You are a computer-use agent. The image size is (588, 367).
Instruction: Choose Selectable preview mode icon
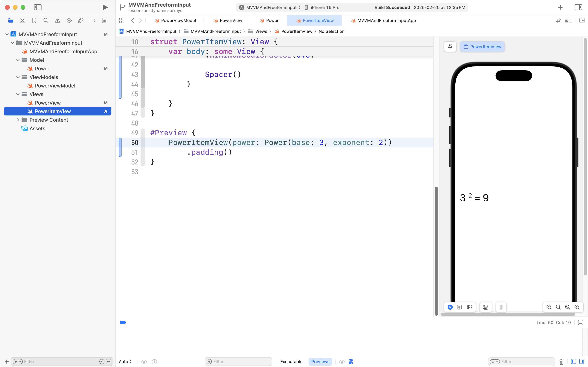point(459,307)
